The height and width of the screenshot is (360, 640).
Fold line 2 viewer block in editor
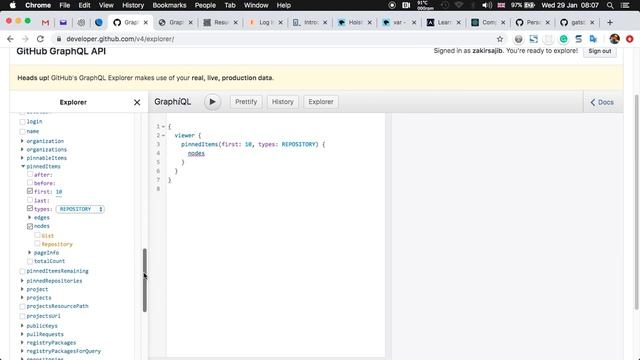(x=163, y=136)
